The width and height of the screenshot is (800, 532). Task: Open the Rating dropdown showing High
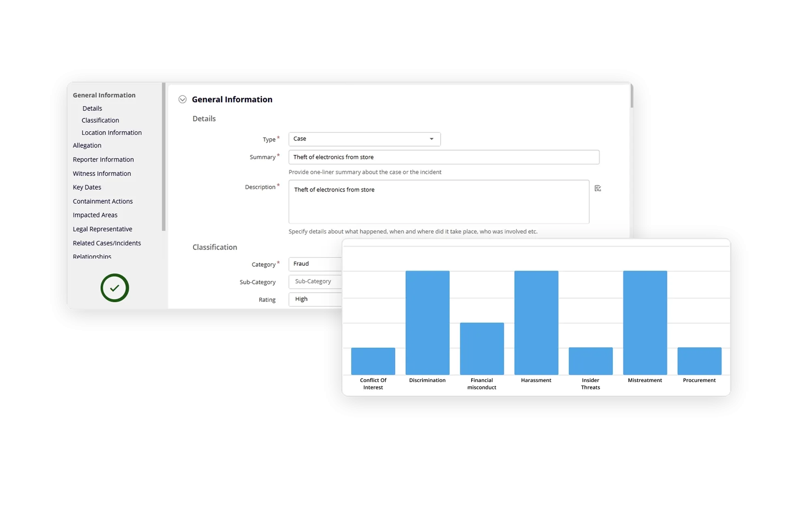[x=315, y=299]
